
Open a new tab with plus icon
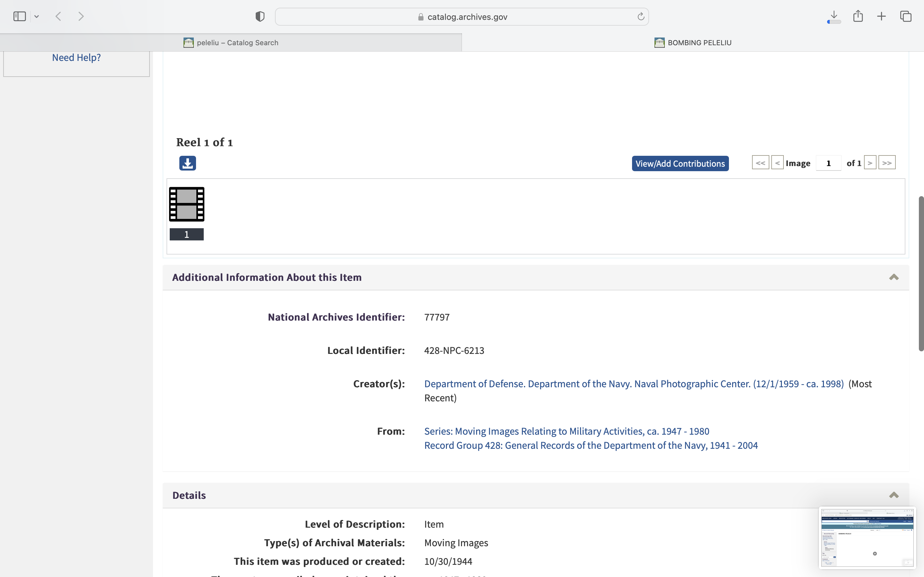881,16
